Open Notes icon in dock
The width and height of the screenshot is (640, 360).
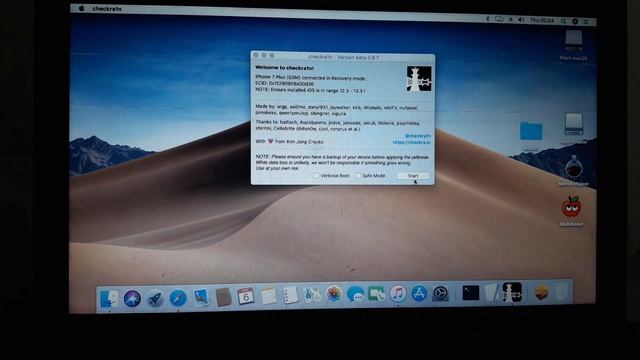(269, 296)
